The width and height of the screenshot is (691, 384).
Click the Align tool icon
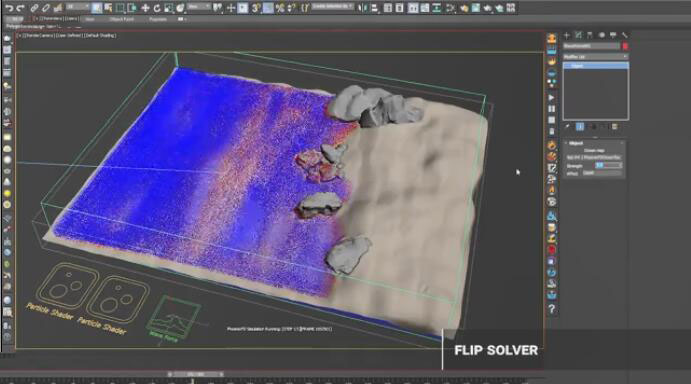coord(374,8)
